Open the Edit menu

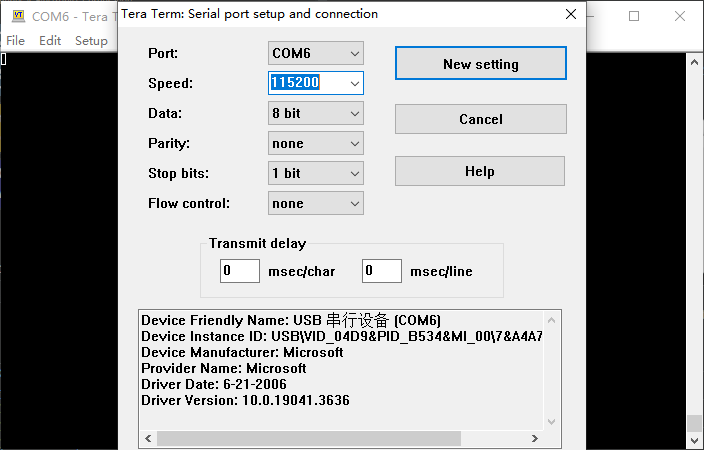(x=50, y=41)
